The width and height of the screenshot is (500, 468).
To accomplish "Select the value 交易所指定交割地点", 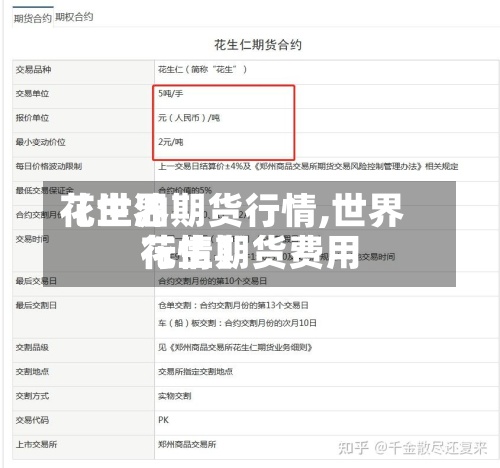I will pyautogui.click(x=196, y=372).
